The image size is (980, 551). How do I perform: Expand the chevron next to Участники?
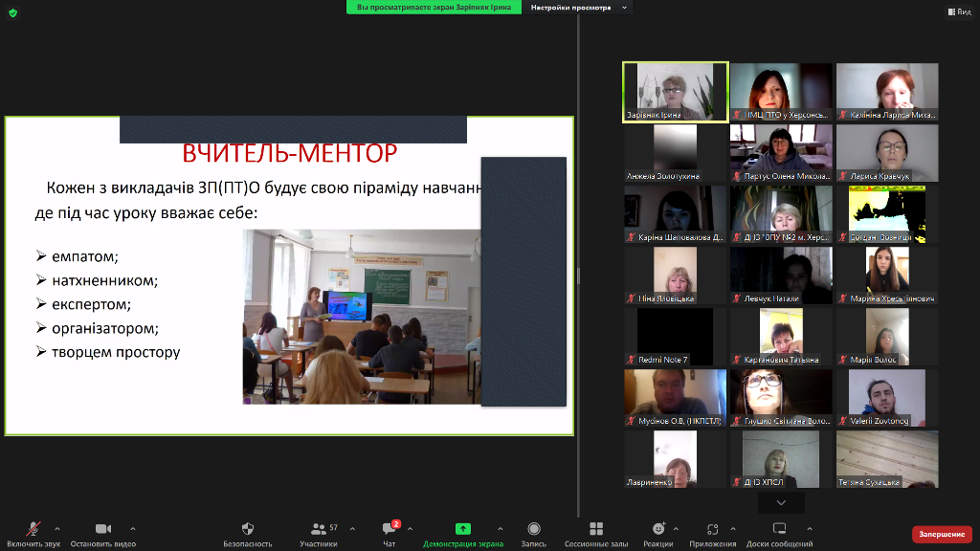pyautogui.click(x=352, y=528)
